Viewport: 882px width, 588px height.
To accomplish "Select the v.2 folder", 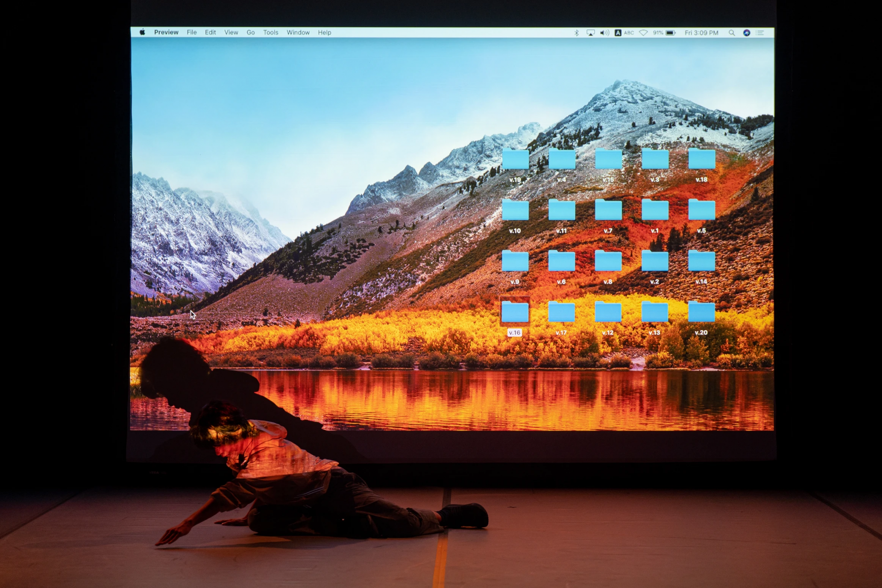I will point(655,261).
